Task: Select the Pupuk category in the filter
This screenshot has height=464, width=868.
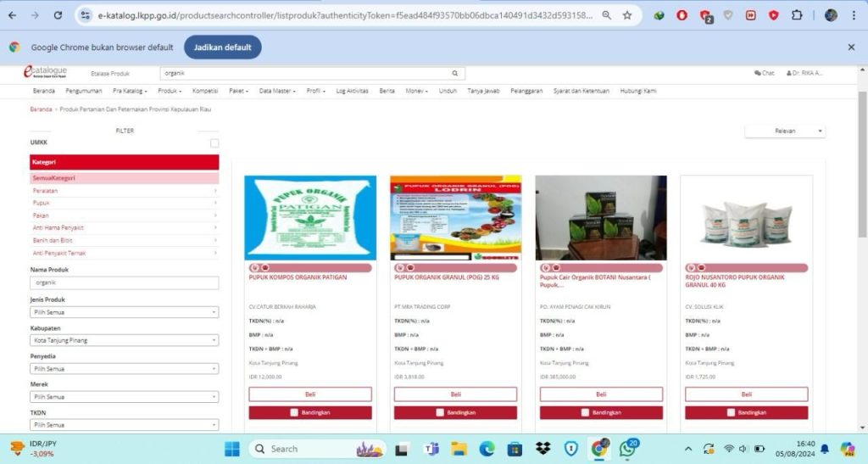Action: (x=42, y=204)
